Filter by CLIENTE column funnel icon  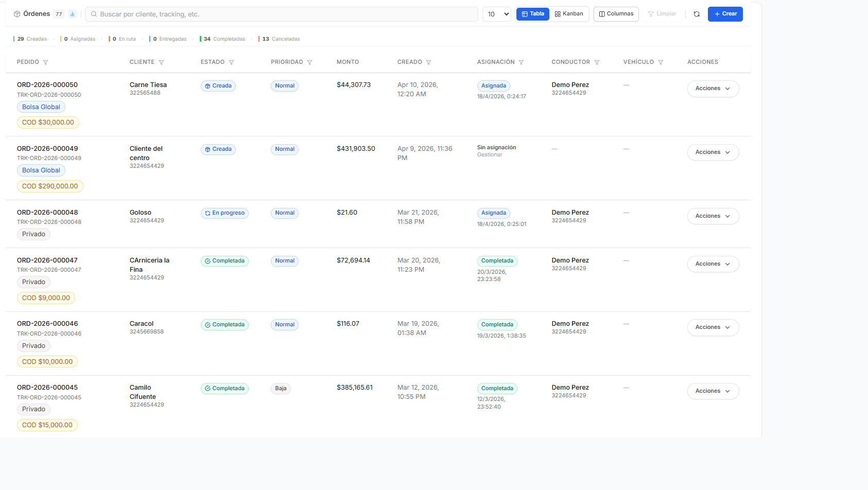161,62
